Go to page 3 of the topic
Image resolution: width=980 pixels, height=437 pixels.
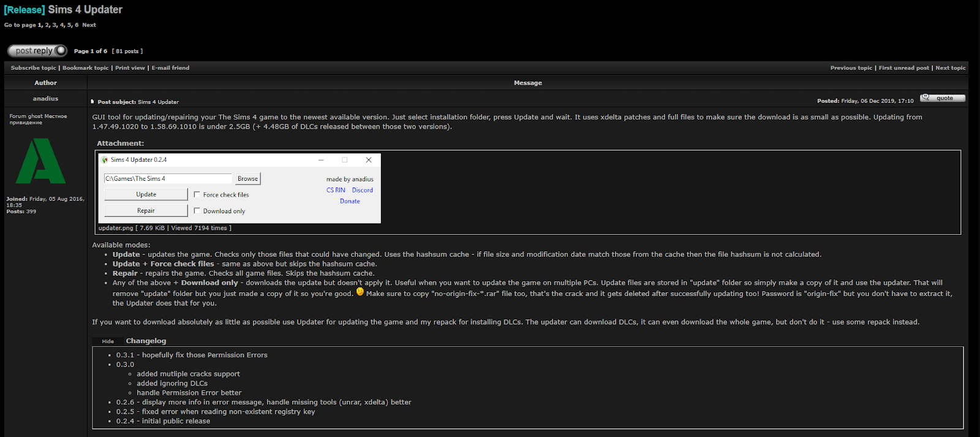[x=55, y=25]
